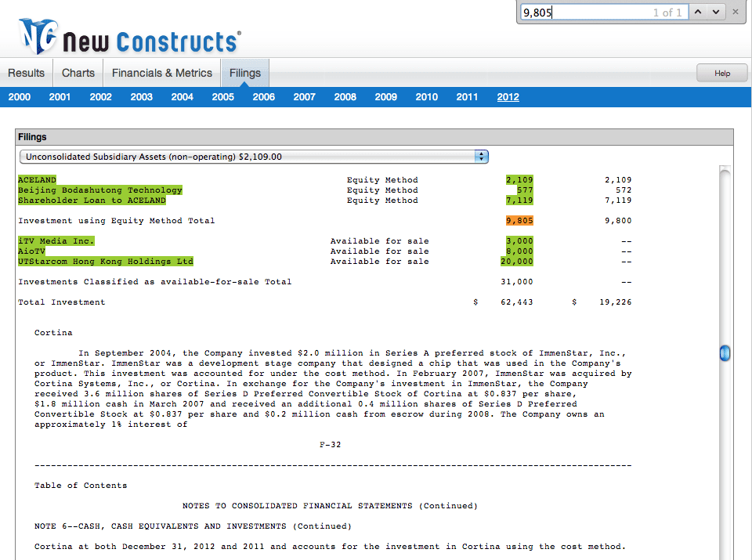Go to next find match arrow
Viewport: 752px width, 560px height.
tap(715, 12)
